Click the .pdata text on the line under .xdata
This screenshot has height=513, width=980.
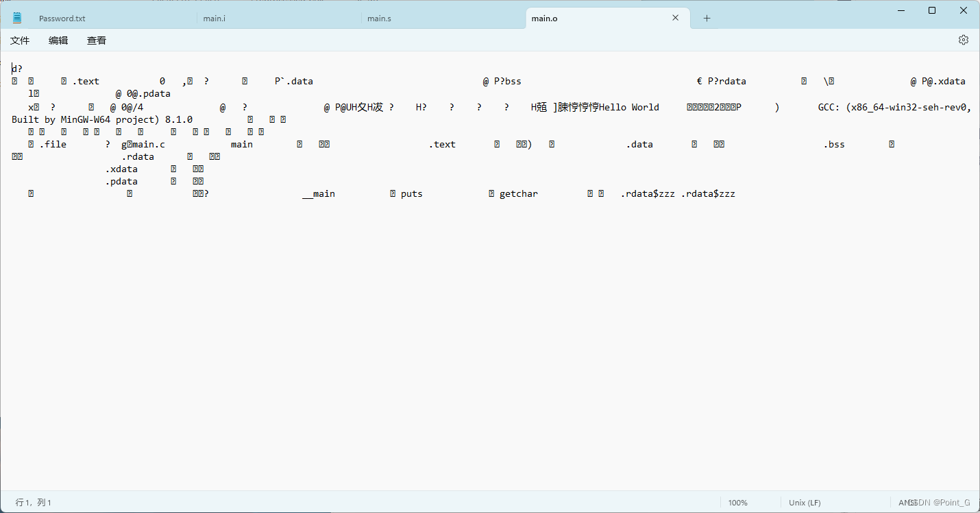(121, 182)
